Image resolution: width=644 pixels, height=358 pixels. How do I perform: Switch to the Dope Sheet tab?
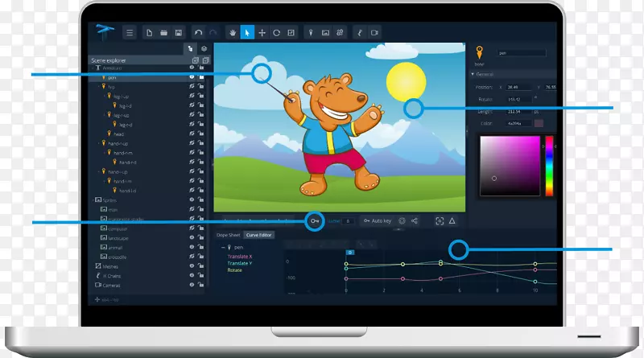229,235
